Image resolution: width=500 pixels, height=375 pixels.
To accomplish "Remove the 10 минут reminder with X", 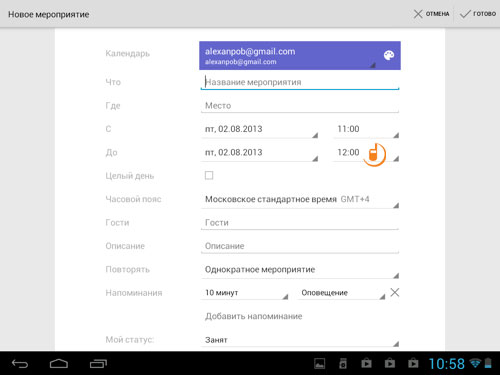I will [395, 292].
